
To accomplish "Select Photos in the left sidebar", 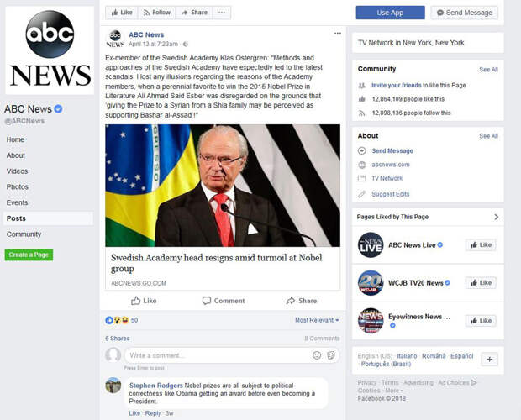I will pos(18,187).
